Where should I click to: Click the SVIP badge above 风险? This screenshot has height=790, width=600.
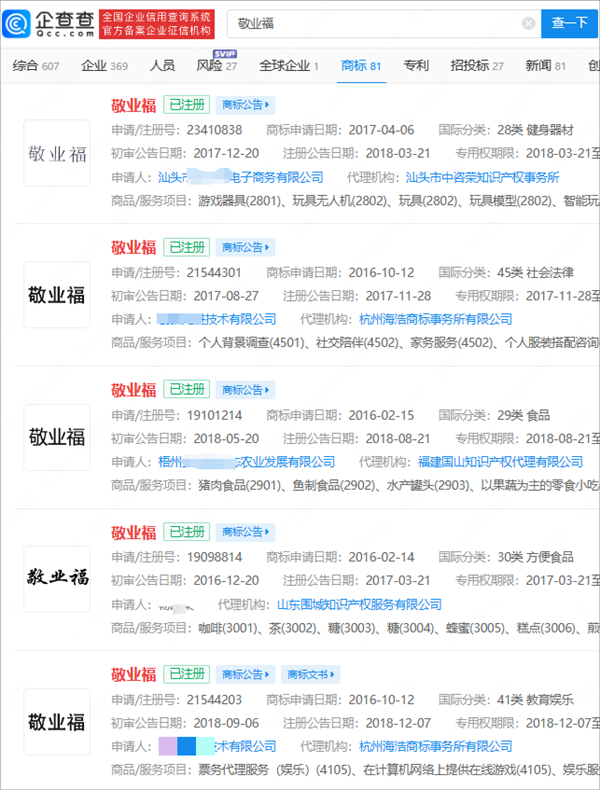pyautogui.click(x=224, y=54)
